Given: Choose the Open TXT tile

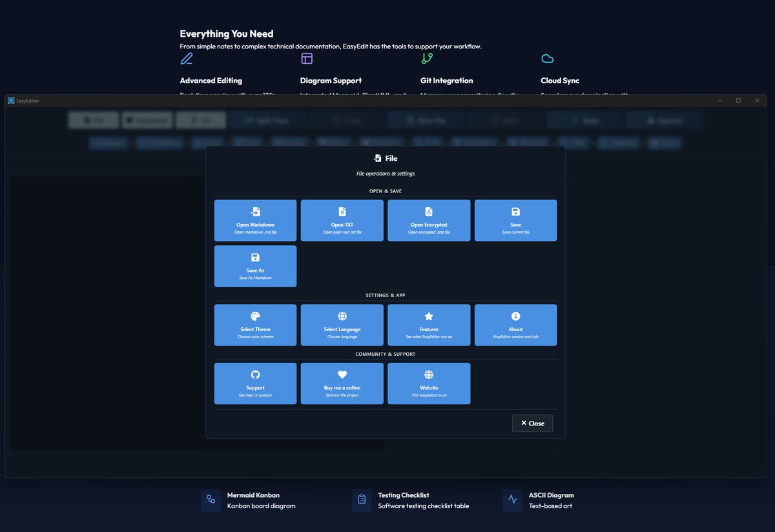Looking at the screenshot, I should pos(342,220).
